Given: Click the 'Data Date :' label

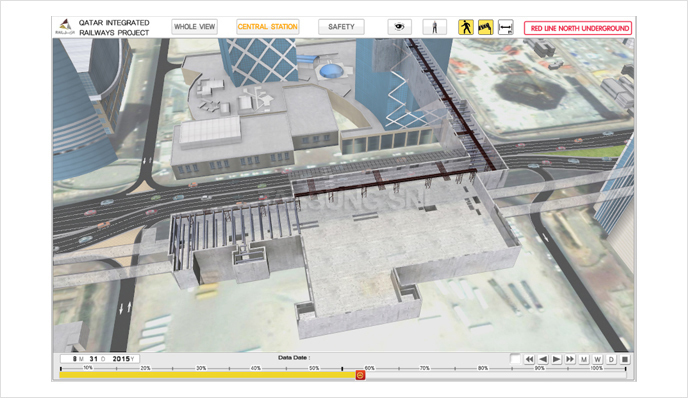Looking at the screenshot, I should [x=294, y=358].
